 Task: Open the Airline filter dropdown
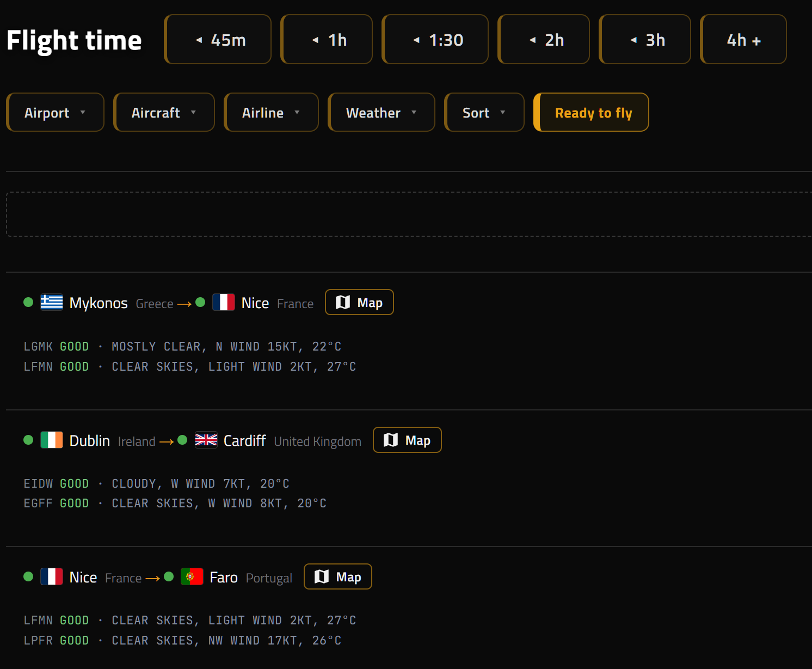(271, 112)
